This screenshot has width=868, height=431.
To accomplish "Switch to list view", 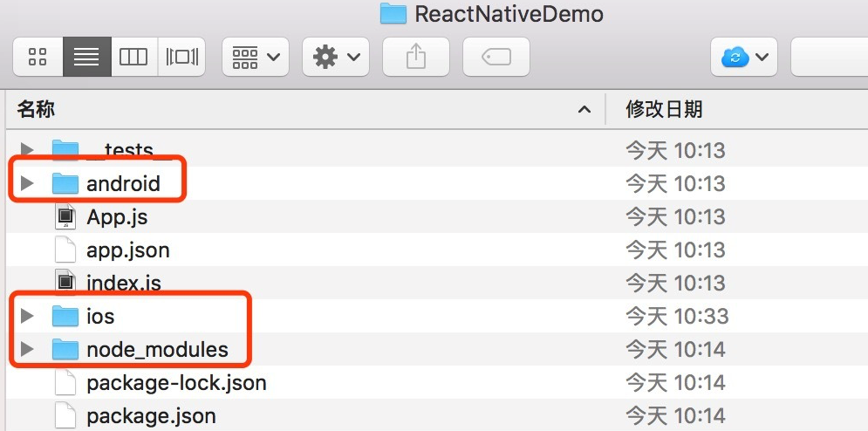I will (87, 57).
